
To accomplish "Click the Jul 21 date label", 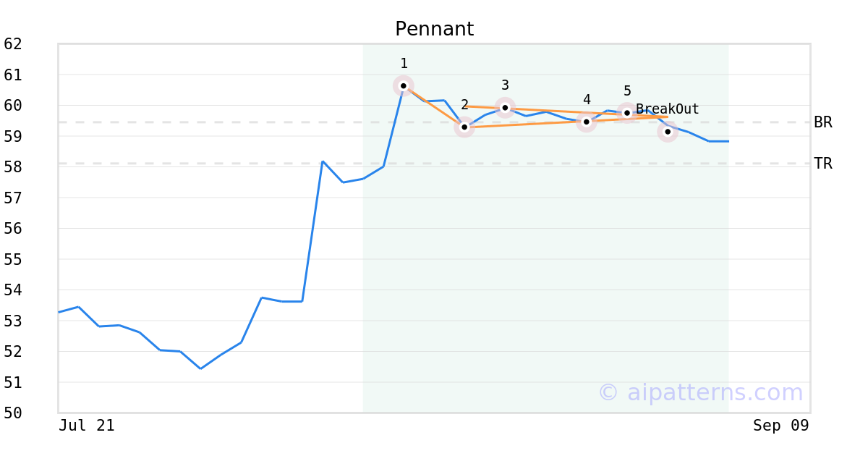I will click(87, 426).
